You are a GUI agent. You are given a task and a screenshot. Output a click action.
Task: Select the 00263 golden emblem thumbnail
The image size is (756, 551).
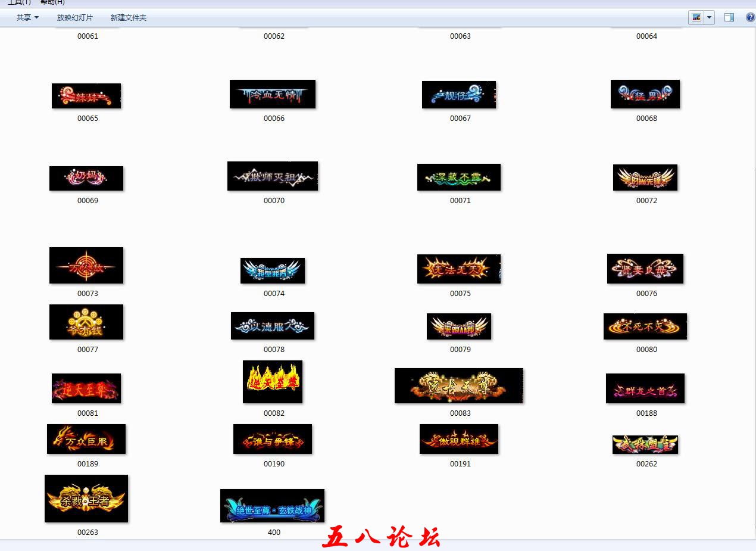(86, 499)
